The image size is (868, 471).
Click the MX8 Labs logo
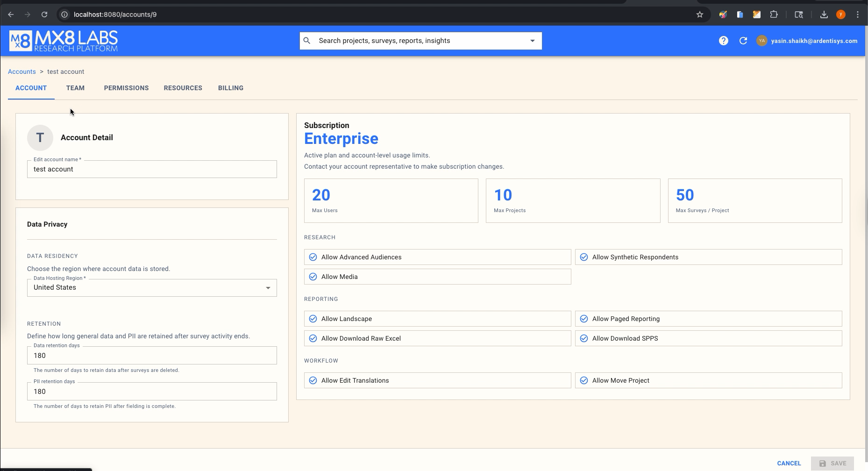(64, 41)
